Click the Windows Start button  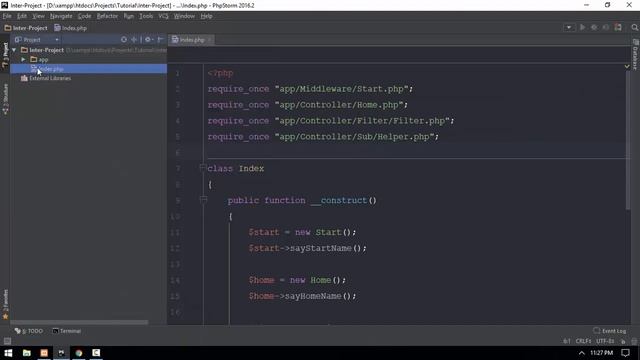point(8,353)
